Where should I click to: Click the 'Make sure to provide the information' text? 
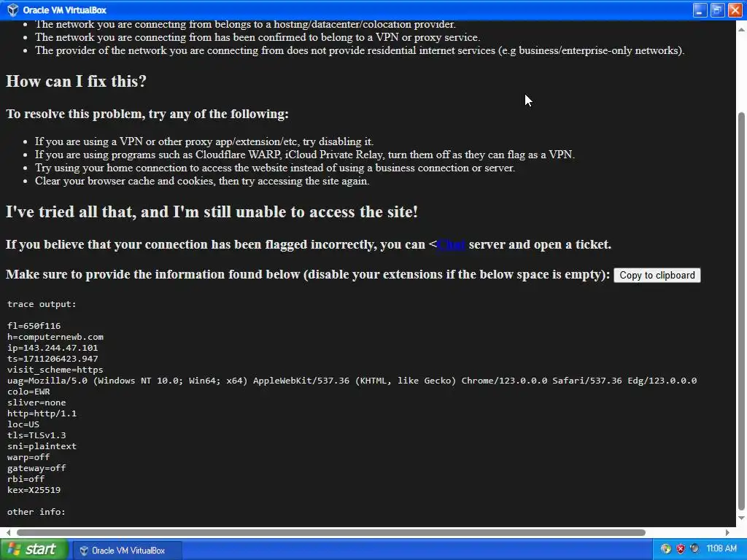[308, 274]
